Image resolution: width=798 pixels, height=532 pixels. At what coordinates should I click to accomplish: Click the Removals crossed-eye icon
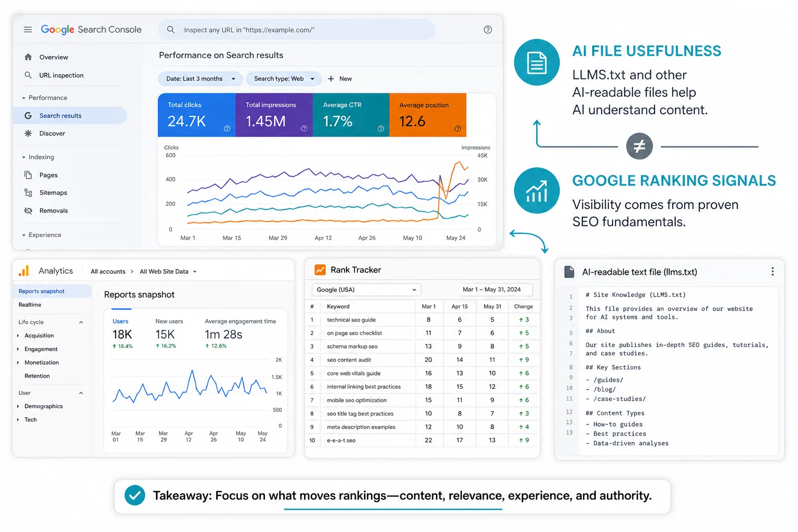pyautogui.click(x=28, y=211)
